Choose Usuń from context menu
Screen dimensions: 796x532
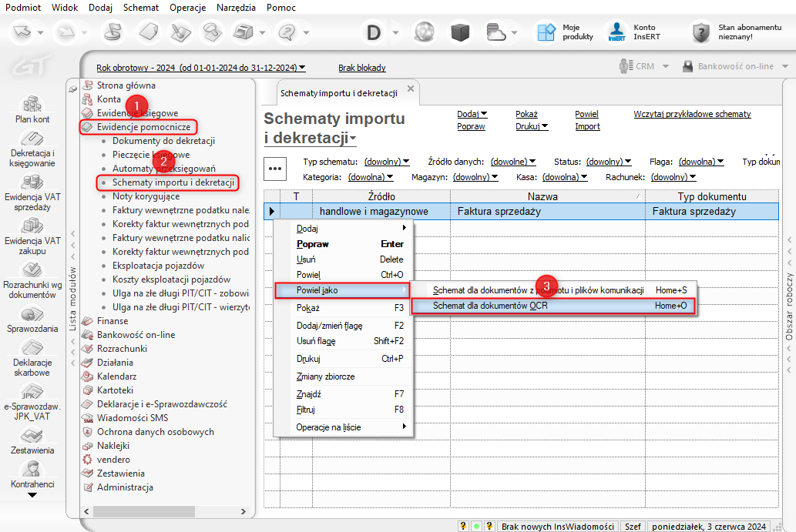click(305, 259)
